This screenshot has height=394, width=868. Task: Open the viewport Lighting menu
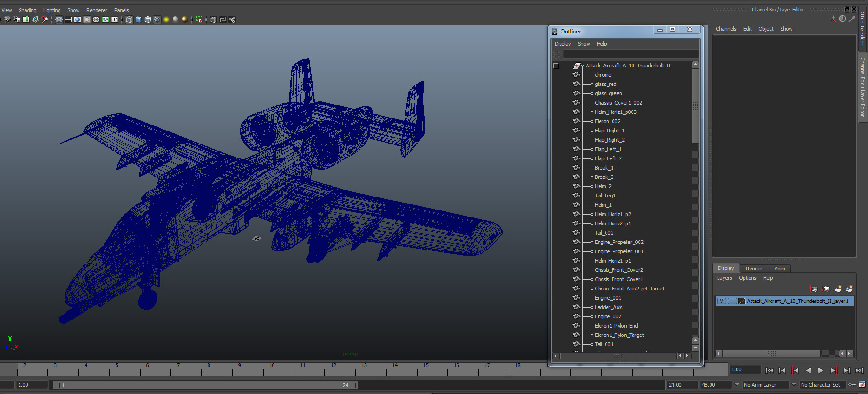pos(52,10)
